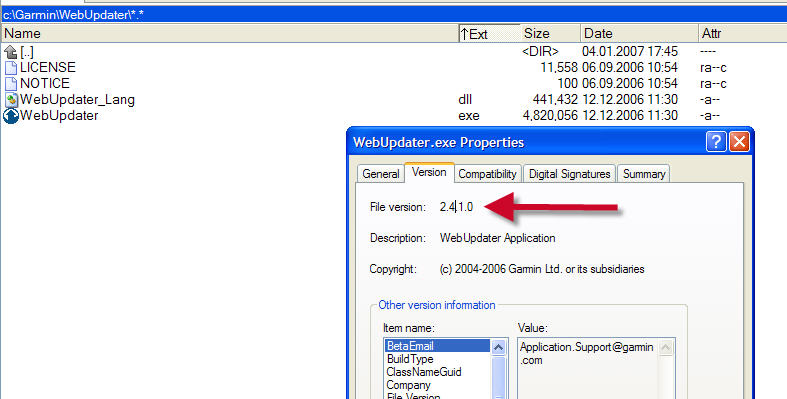Screen dimensions: 787x399
Task: Sort file list by Attr column
Action: [x=742, y=34]
